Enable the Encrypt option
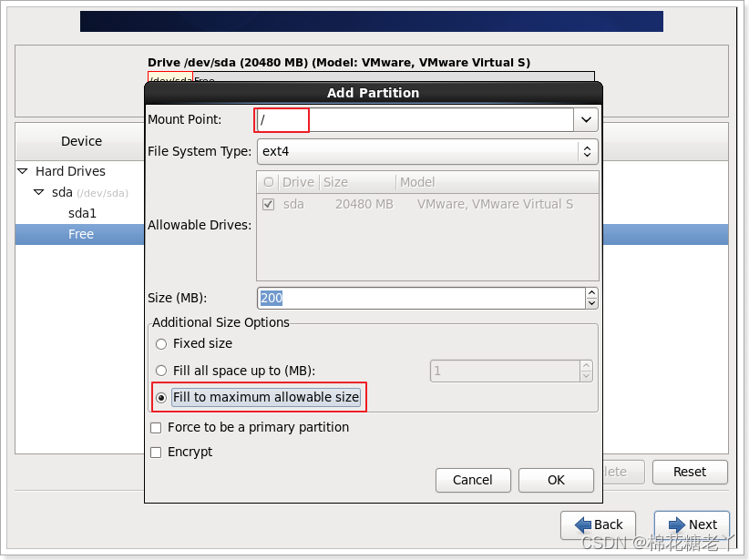The image size is (749, 560). point(156,452)
